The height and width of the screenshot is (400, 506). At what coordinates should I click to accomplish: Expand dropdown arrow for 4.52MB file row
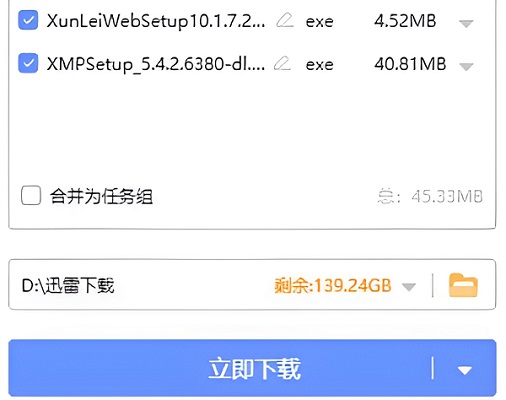466,23
